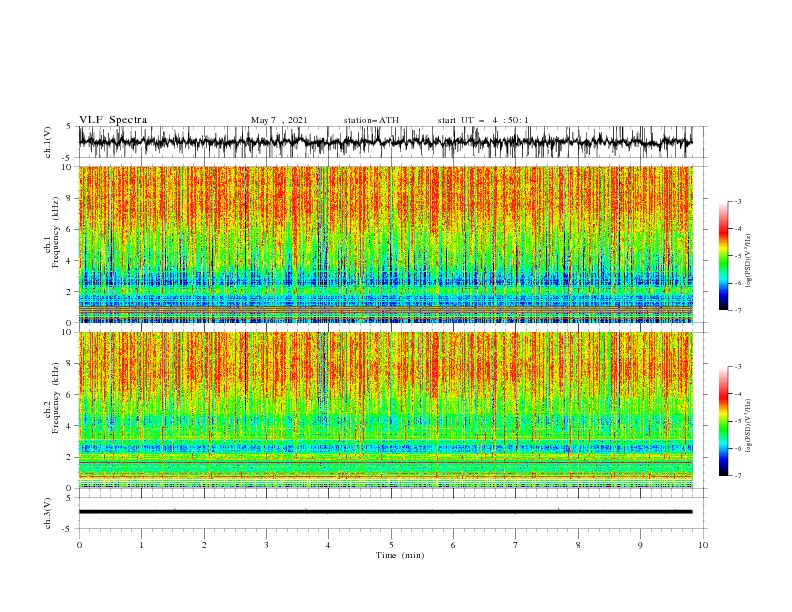This screenshot has width=792, height=612.
Task: Select the 'Time (min)' axis title
Action: pos(400,555)
